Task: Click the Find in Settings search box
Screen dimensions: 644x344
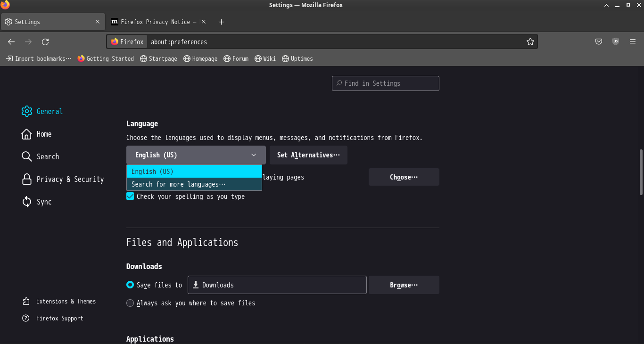Action: 386,83
